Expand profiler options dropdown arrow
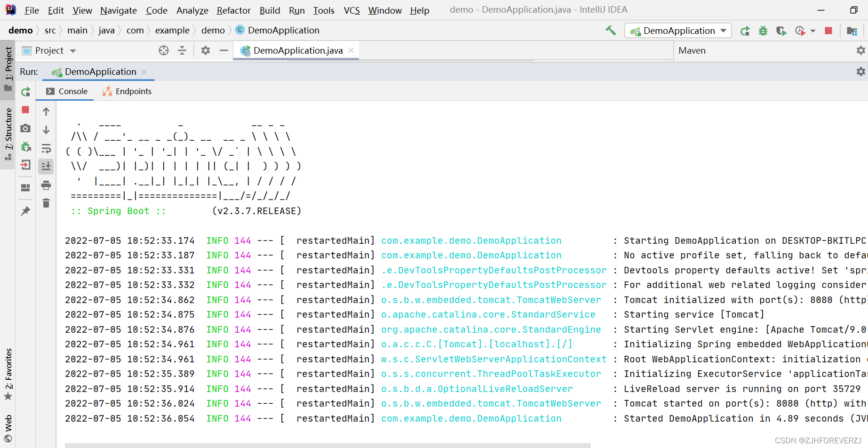868x448 pixels. (813, 31)
